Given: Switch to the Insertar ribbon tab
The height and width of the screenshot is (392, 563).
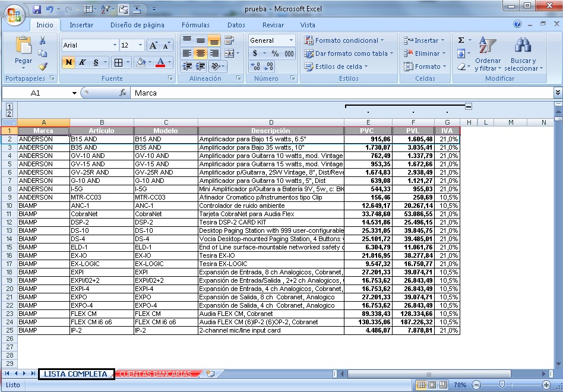Looking at the screenshot, I should tap(81, 25).
